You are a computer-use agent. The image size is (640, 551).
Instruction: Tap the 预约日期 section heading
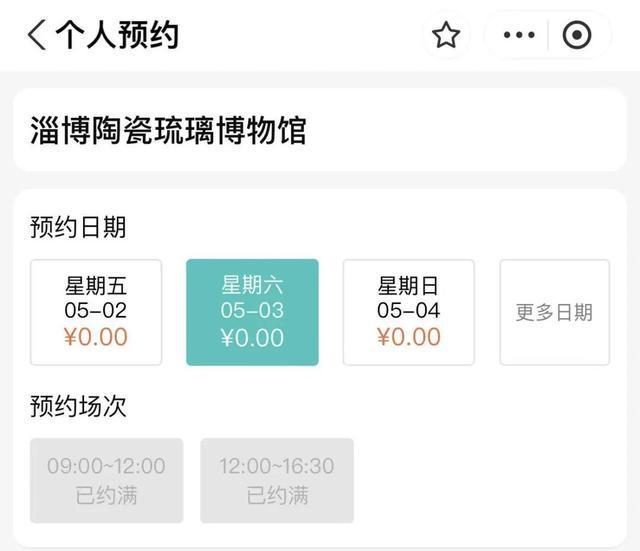[x=78, y=227]
